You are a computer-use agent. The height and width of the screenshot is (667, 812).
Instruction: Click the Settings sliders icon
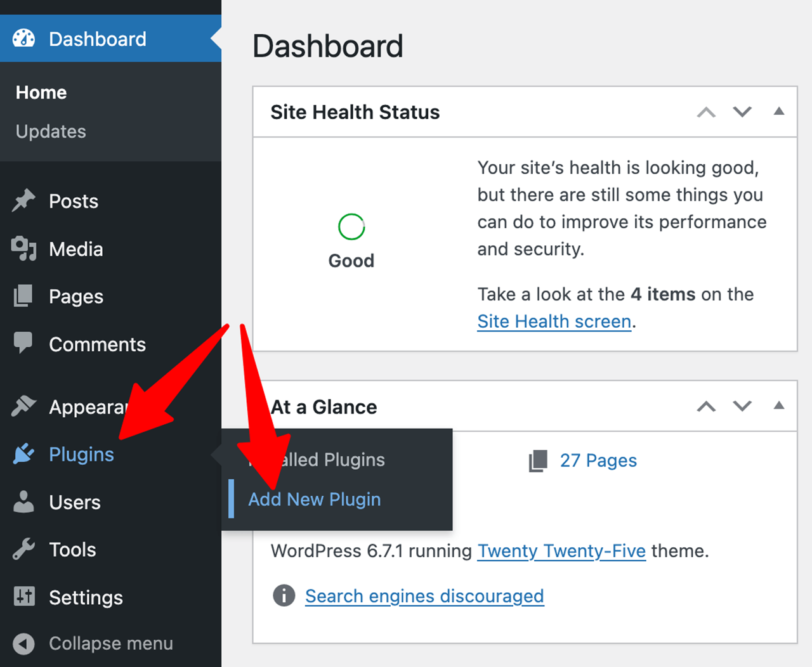(24, 597)
